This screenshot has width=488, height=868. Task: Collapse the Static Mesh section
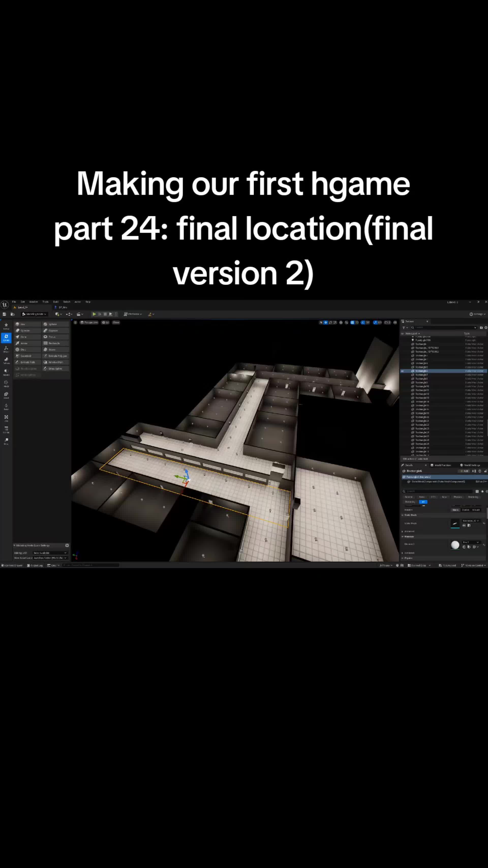point(402,515)
